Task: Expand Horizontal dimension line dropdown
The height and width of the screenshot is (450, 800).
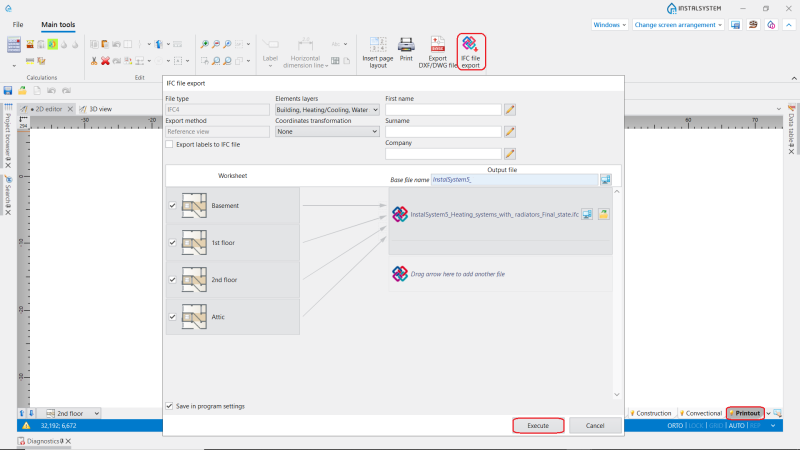Action: (x=327, y=66)
